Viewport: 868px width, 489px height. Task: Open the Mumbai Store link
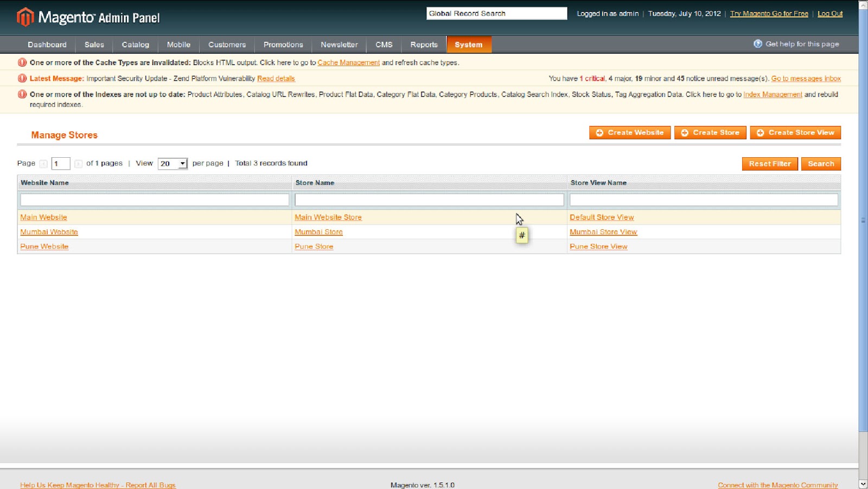tap(318, 232)
